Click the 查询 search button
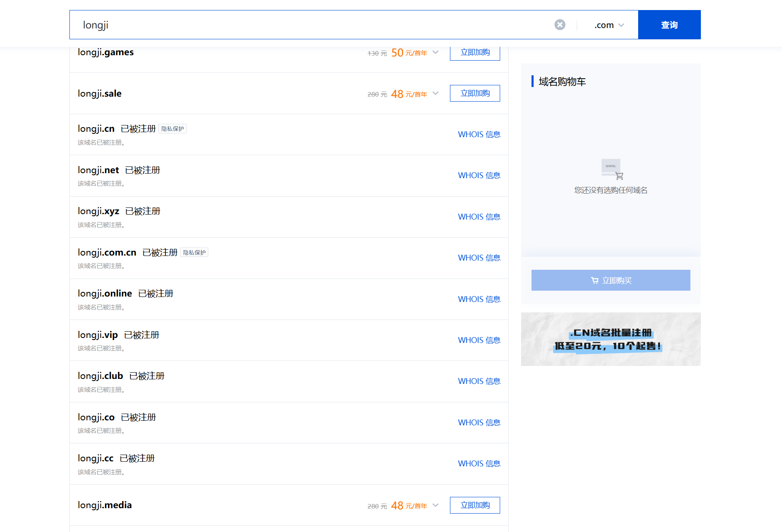The image size is (782, 532). click(669, 25)
